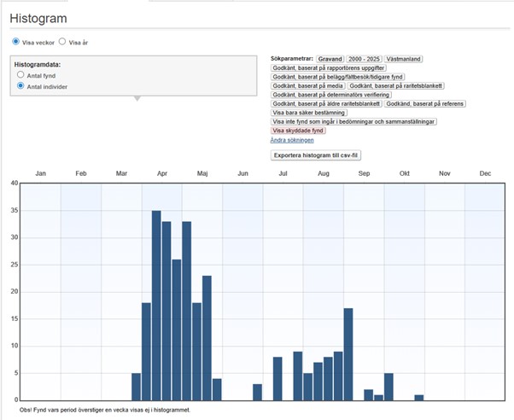This screenshot has width=514, height=420.
Task: Choose "Antal fynd" as histogram data
Action: pyautogui.click(x=21, y=75)
